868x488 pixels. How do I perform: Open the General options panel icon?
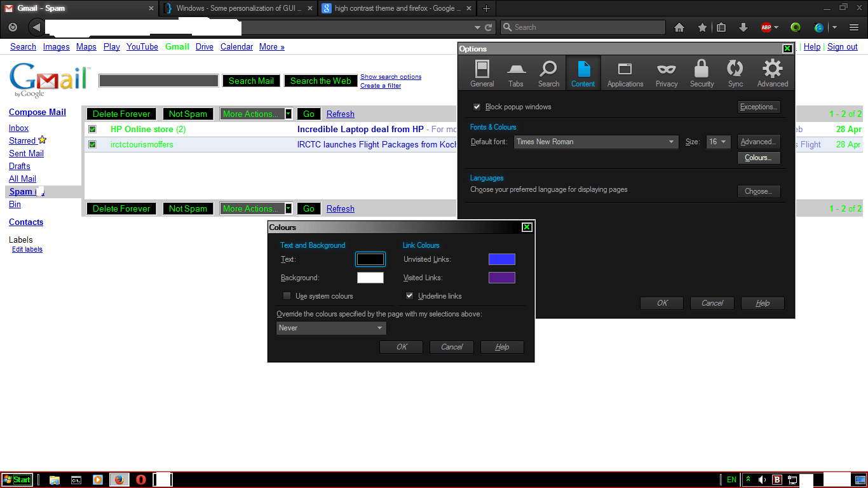coord(482,73)
